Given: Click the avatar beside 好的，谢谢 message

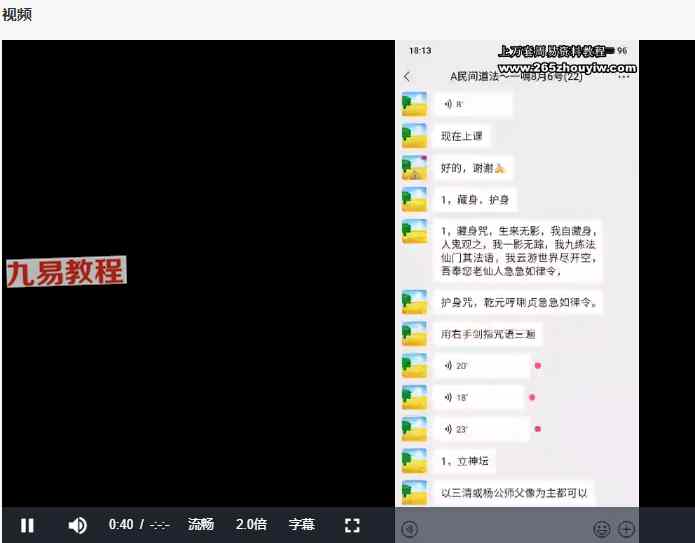Looking at the screenshot, I should 414,168.
